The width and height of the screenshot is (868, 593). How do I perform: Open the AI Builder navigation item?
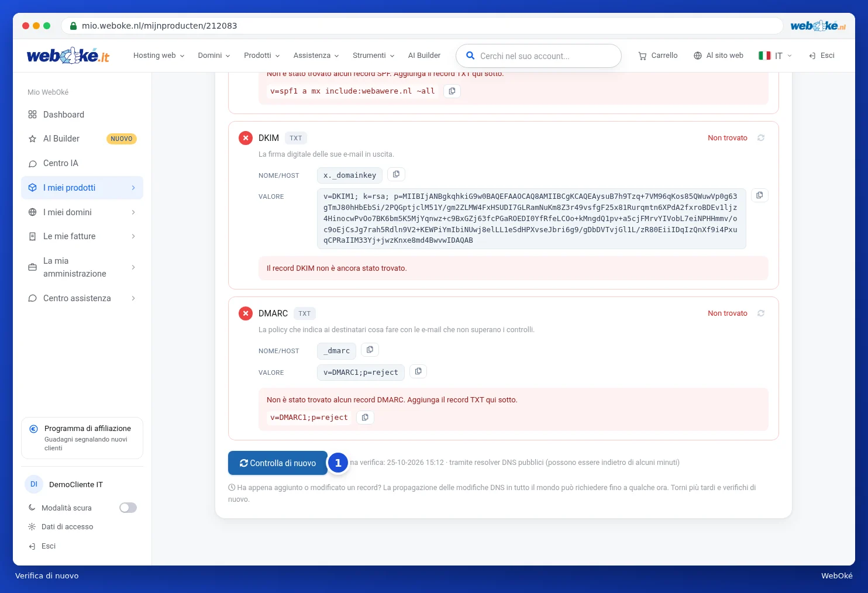424,56
